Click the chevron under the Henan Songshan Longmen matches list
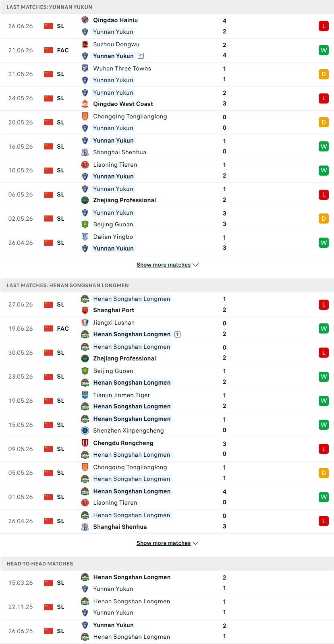The image size is (334, 644). [x=196, y=543]
